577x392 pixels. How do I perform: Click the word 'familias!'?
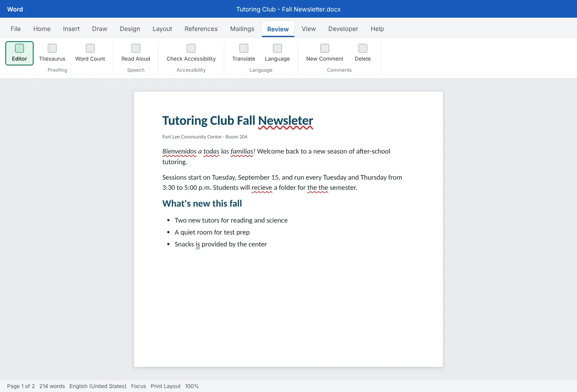243,151
